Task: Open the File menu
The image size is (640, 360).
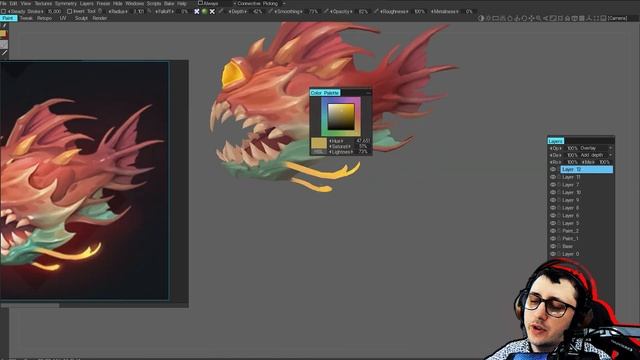Action: pos(3,3)
